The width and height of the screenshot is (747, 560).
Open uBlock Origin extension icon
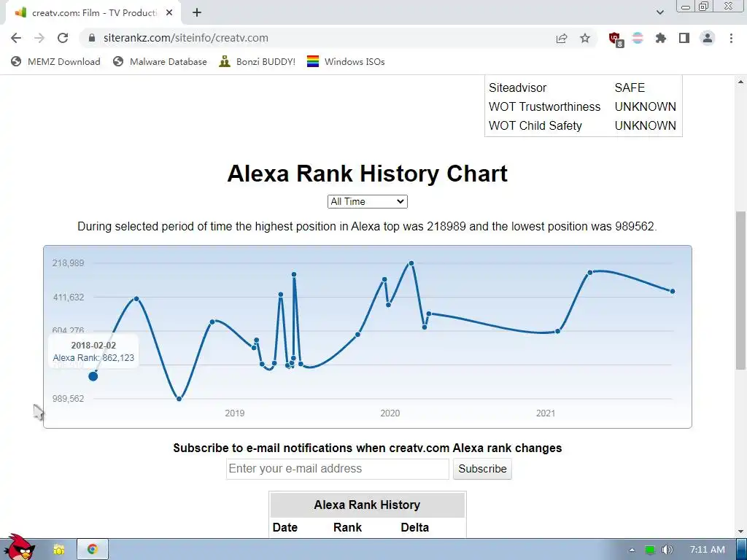[615, 39]
